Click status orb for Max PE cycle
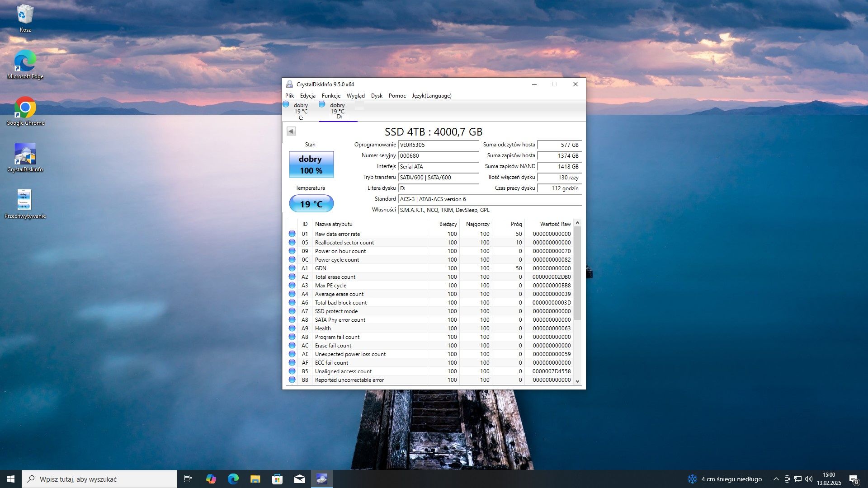This screenshot has height=488, width=868. (292, 285)
